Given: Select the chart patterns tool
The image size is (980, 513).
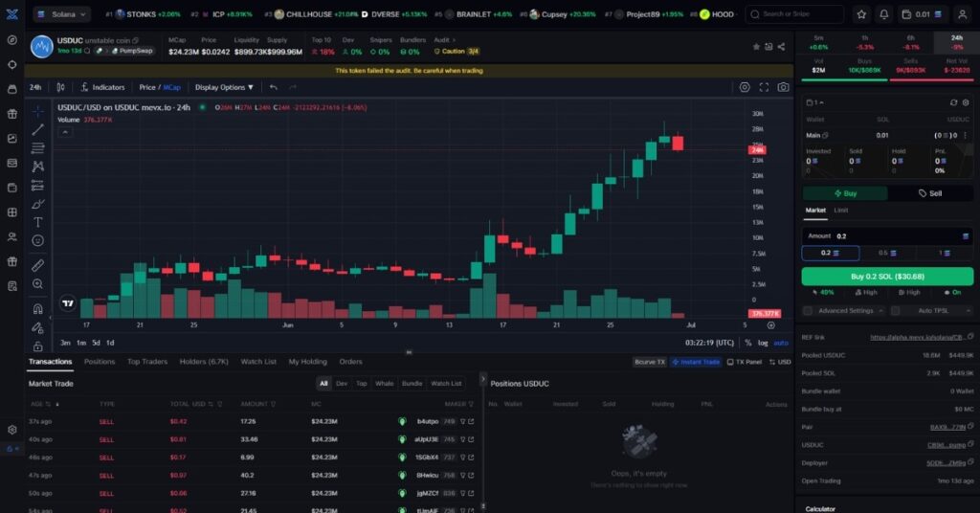Looking at the screenshot, I should [x=38, y=167].
